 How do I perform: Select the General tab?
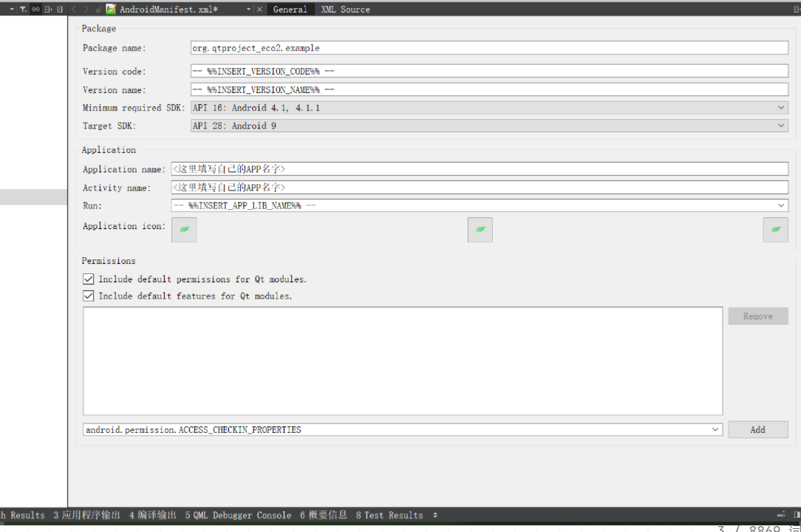290,10
